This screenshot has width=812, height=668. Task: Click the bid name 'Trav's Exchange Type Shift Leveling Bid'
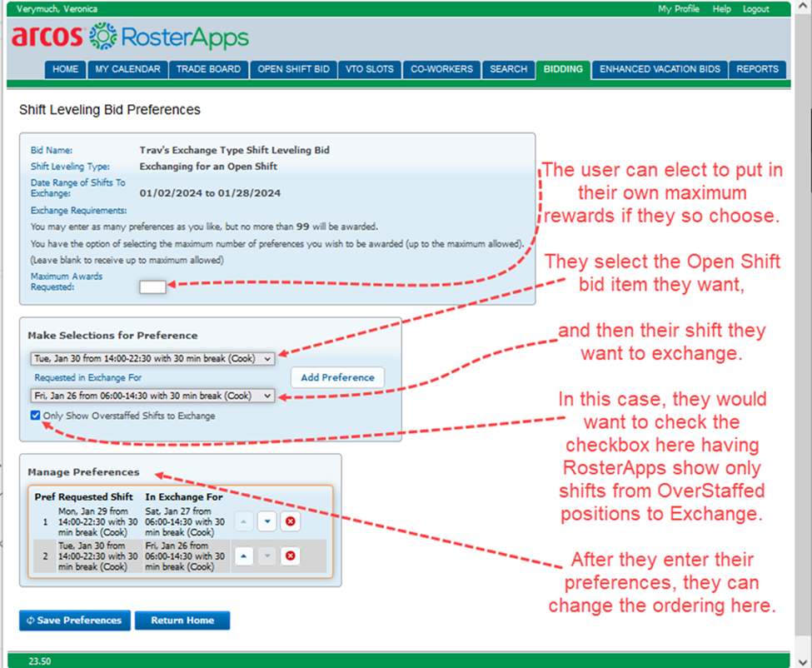click(235, 150)
